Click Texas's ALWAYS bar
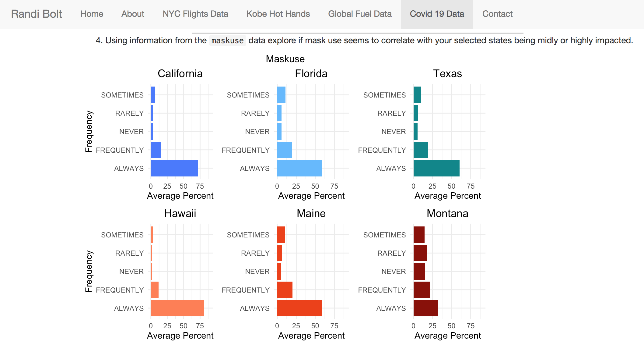Screen dimensions: 644x345 click(436, 168)
